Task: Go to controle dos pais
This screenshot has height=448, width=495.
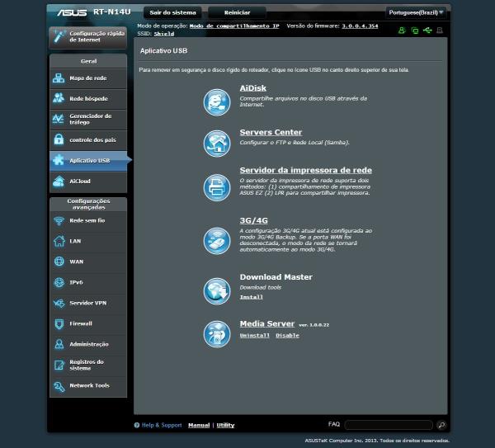Action: pyautogui.click(x=88, y=140)
